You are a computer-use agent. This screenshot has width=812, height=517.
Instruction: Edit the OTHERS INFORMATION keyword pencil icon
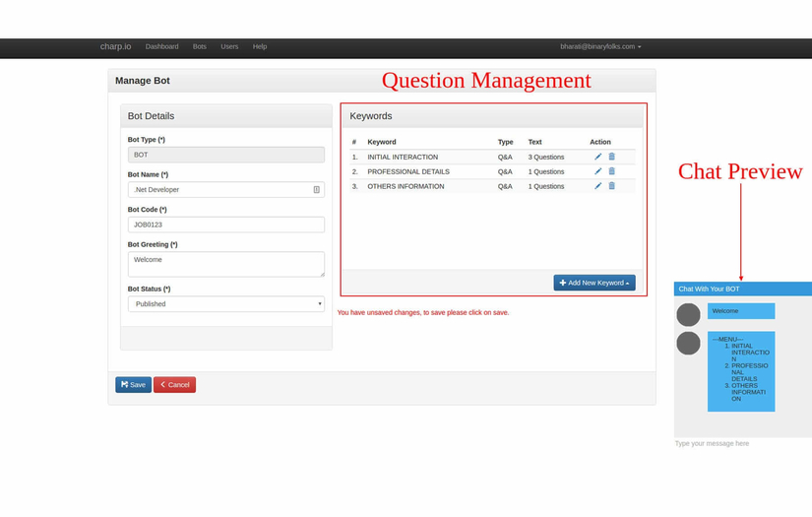tap(597, 185)
